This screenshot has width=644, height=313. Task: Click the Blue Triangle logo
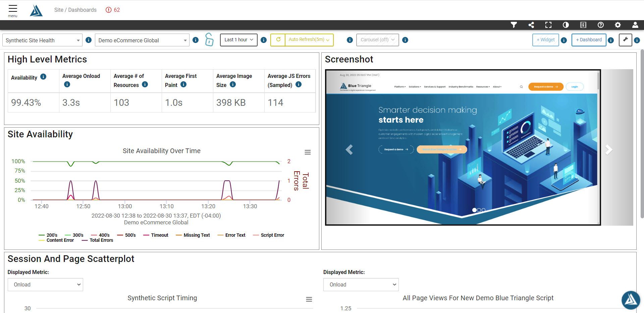(36, 10)
